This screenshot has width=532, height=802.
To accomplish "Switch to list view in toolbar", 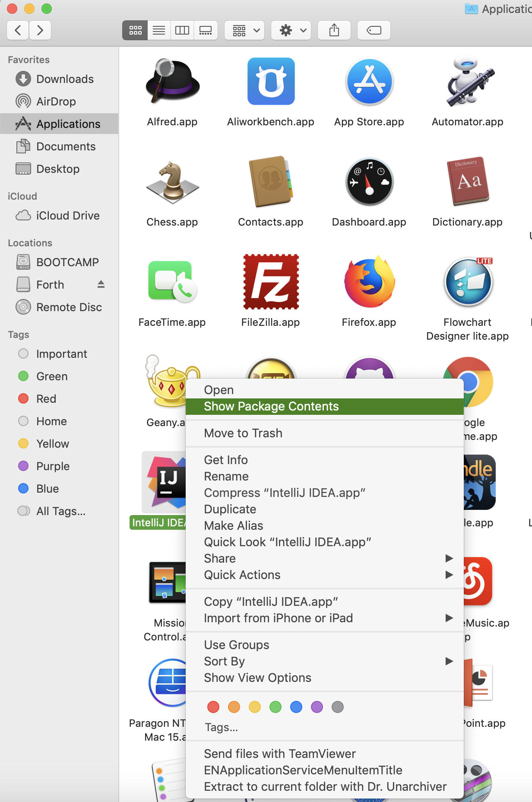I will tap(159, 30).
